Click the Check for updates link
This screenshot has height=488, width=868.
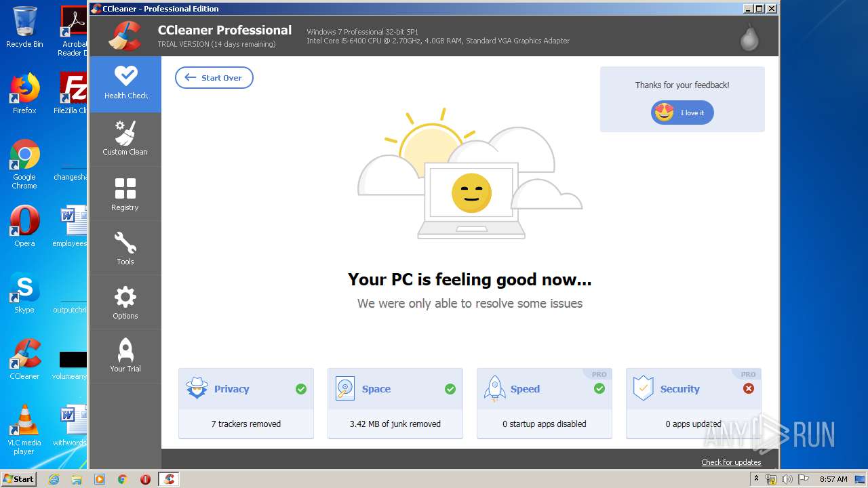(731, 462)
